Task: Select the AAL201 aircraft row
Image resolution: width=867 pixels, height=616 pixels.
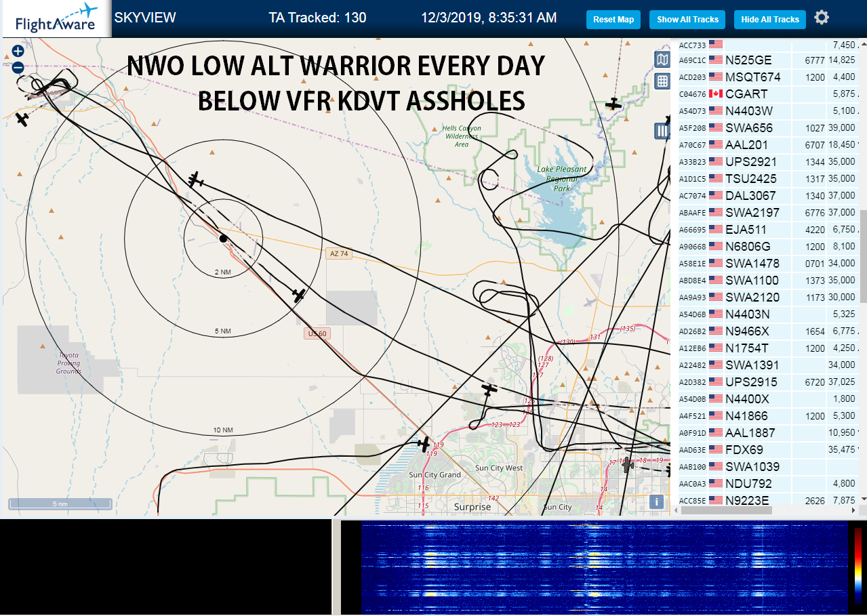Action: click(x=769, y=145)
